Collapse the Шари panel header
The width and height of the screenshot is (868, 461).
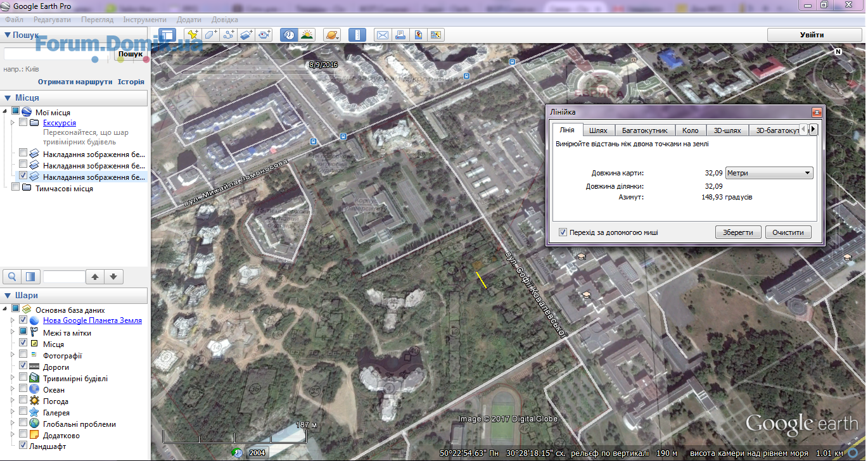click(x=75, y=295)
